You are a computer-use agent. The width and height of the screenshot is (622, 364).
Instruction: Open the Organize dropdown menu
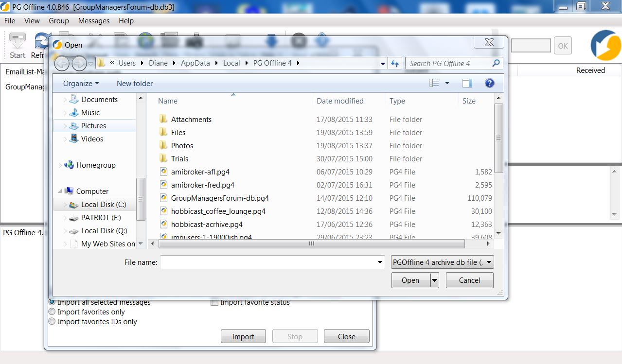tap(81, 83)
